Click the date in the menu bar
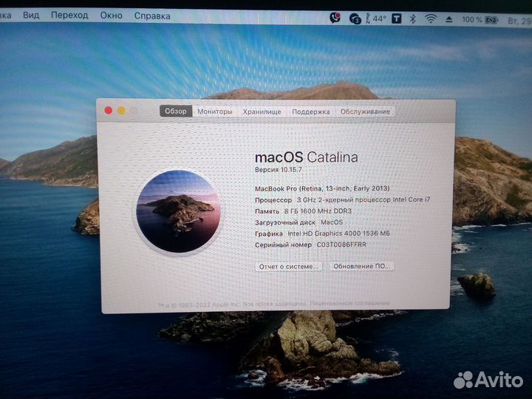Image resolution: width=532 pixels, height=399 pixels. click(x=519, y=21)
